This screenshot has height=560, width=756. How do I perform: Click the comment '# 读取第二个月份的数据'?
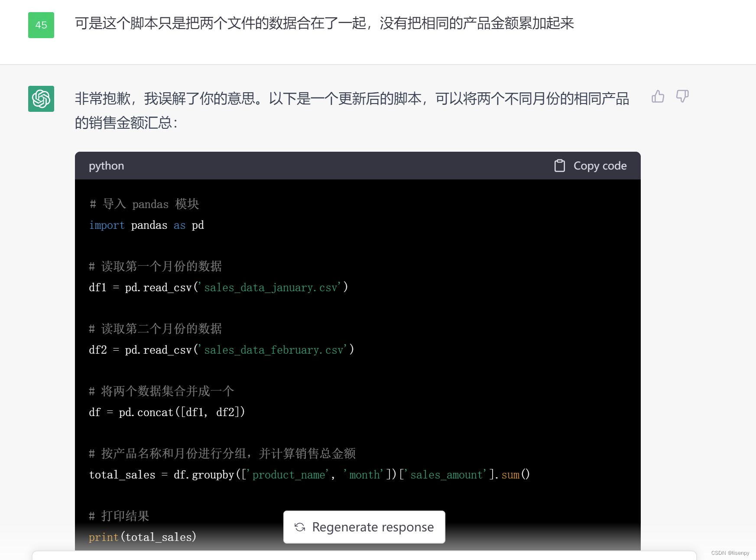pos(155,329)
